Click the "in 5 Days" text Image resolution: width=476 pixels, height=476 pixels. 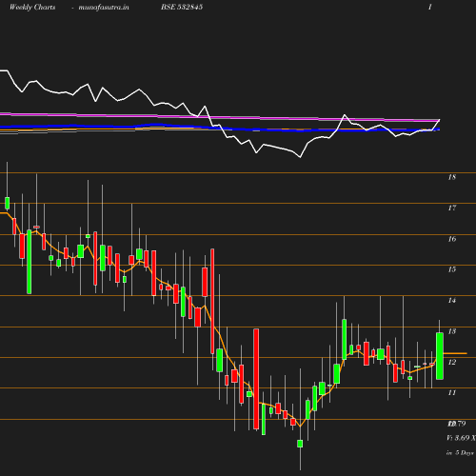coord(460,453)
